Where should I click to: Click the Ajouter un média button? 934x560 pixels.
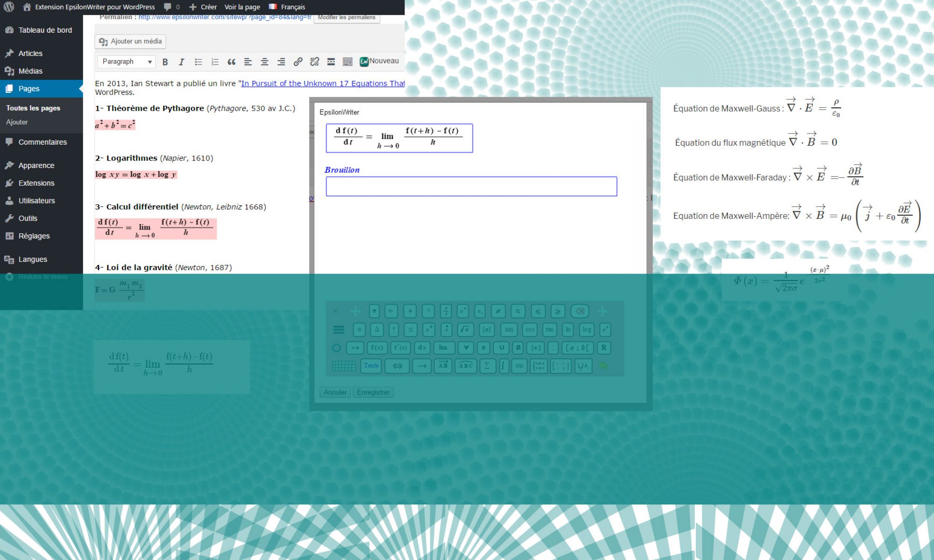click(x=130, y=42)
